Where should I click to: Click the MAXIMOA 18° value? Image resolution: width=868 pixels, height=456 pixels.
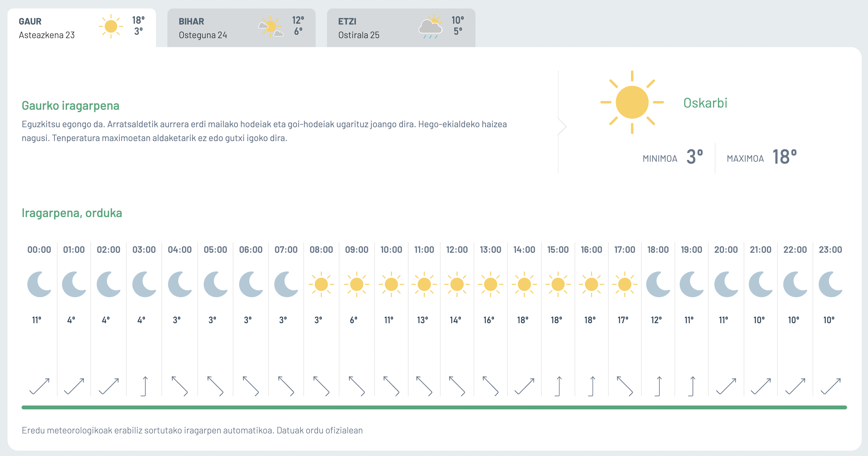785,157
